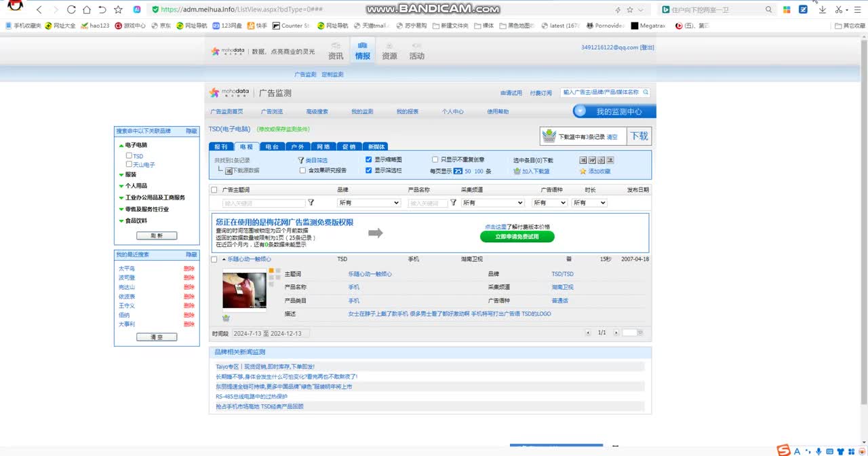Uncheck 显示筛选栏 checkbox

(x=369, y=170)
